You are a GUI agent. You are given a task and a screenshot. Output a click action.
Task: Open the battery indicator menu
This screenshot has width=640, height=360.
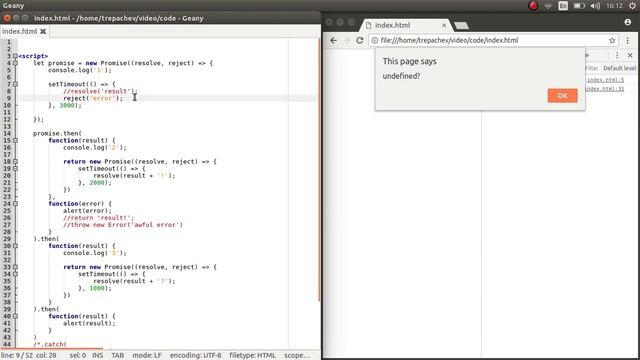click(579, 6)
